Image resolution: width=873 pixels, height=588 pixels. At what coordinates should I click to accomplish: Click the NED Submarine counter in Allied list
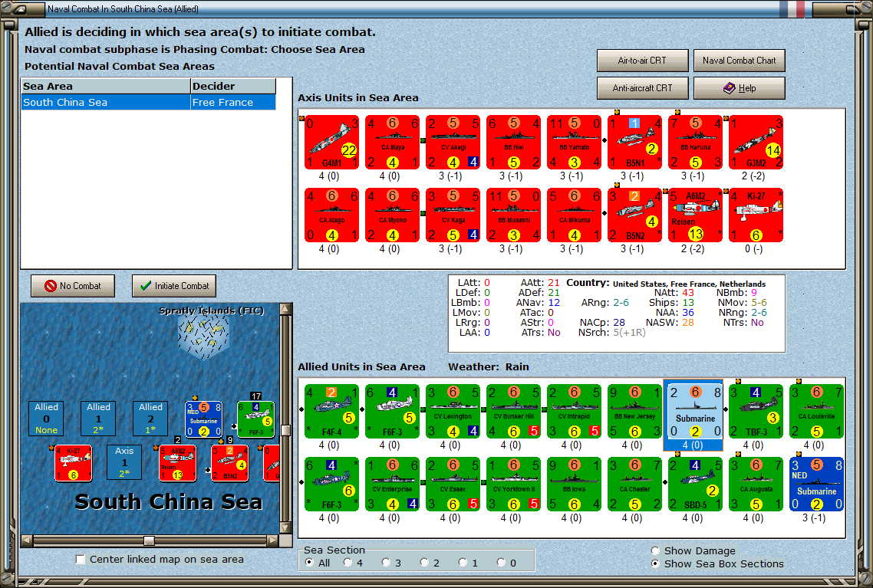pyautogui.click(x=817, y=484)
